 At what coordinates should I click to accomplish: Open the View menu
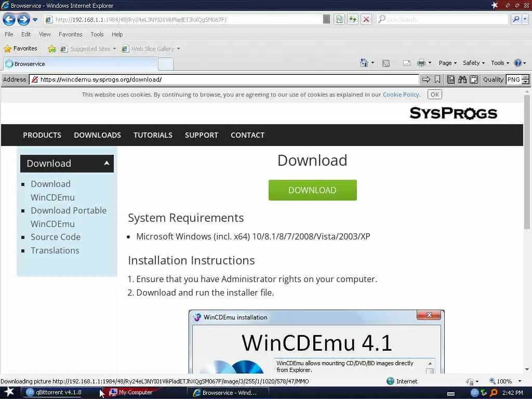45,34
